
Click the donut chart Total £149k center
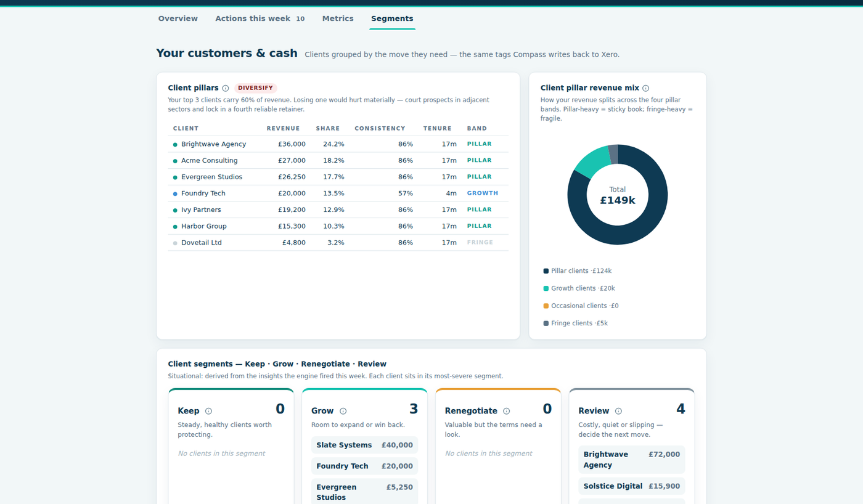[617, 195]
